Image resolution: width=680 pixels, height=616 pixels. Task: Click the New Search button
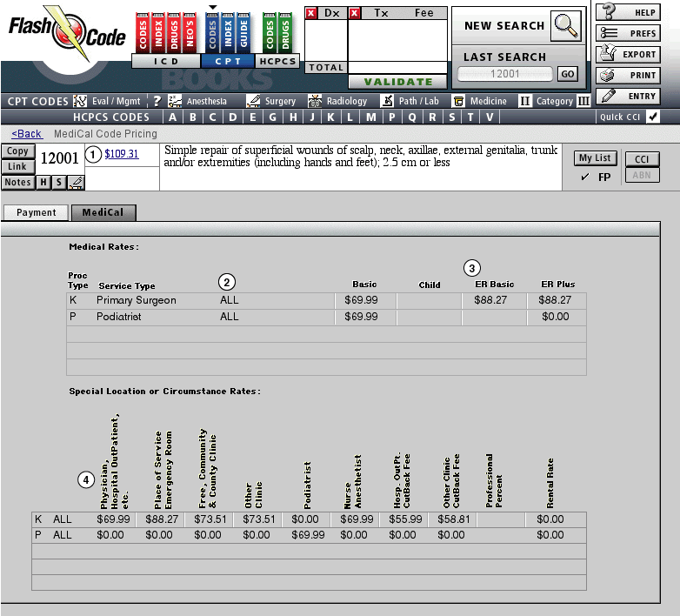pyautogui.click(x=504, y=26)
